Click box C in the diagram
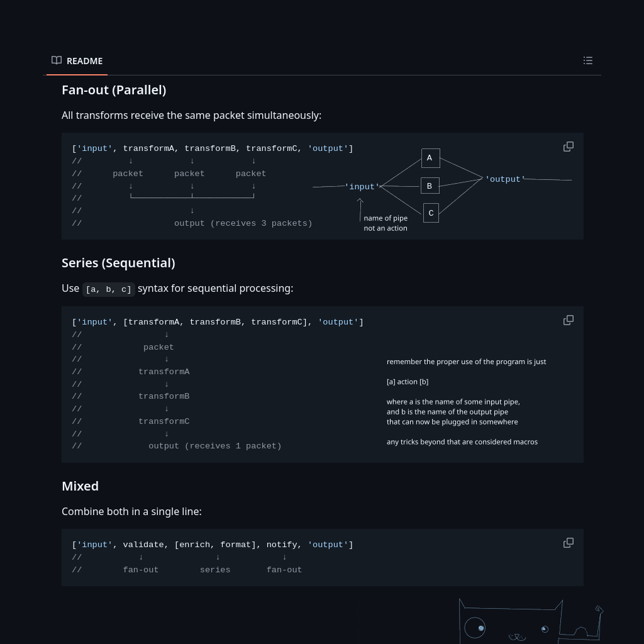644x644 pixels. coord(431,213)
